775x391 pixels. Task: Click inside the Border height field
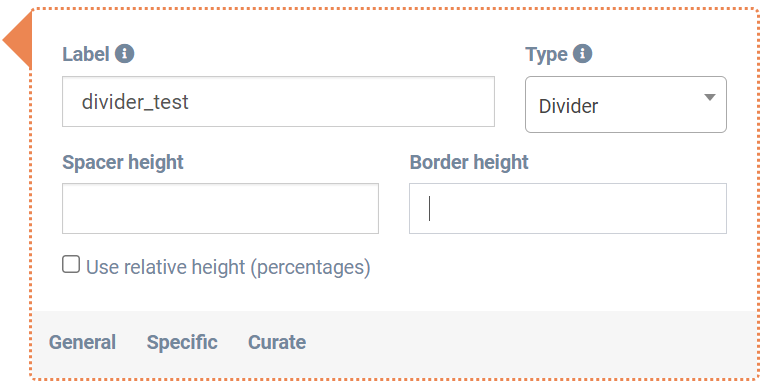coord(568,209)
